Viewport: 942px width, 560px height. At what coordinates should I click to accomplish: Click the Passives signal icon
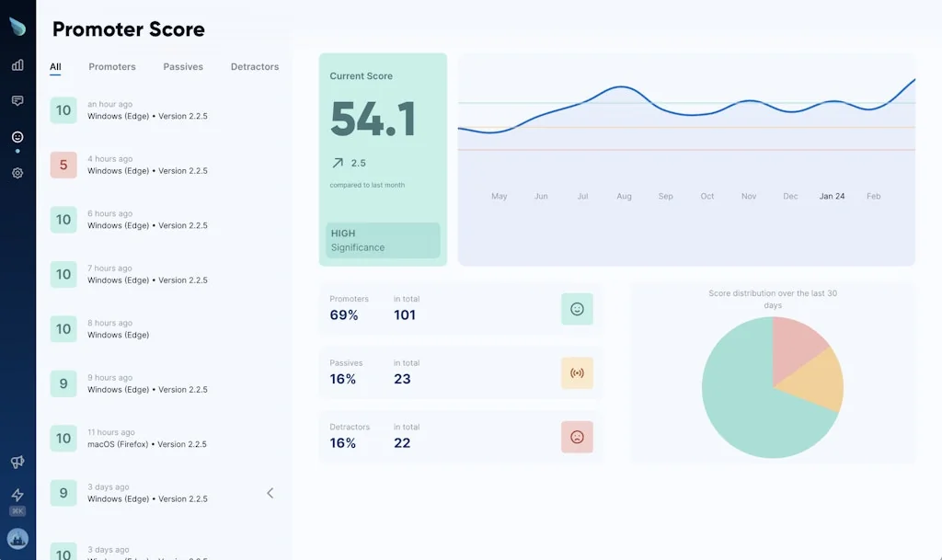(x=577, y=373)
